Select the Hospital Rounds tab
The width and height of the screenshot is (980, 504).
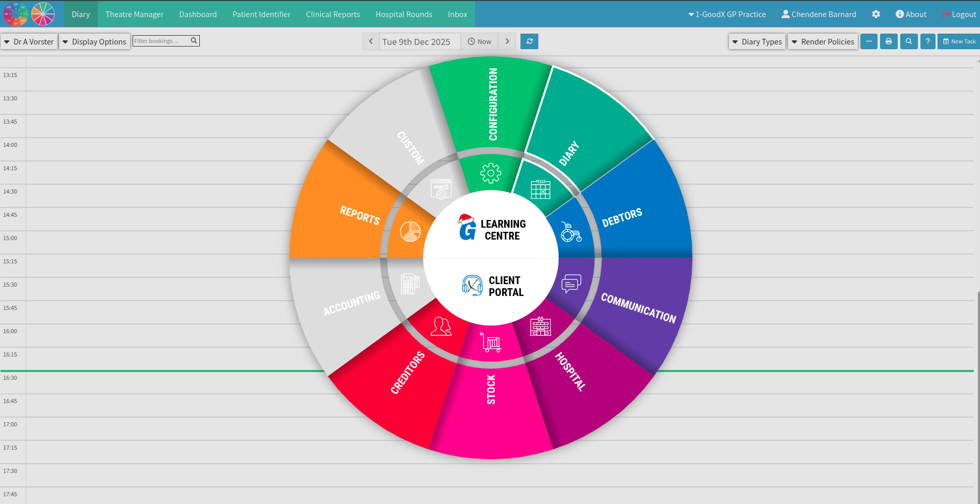click(x=404, y=14)
